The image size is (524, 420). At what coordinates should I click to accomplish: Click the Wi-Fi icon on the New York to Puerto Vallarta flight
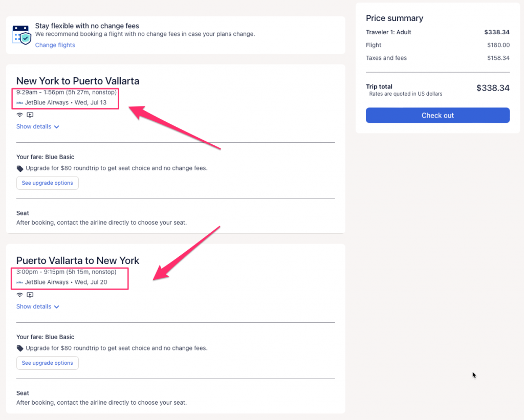click(x=20, y=115)
